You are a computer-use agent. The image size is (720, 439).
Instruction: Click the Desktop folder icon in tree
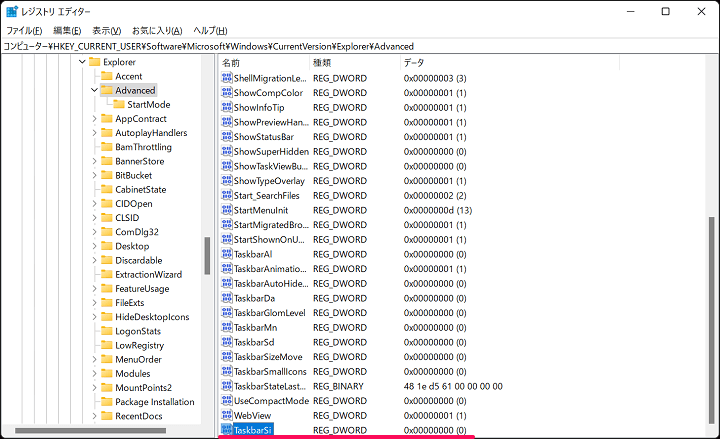[107, 246]
